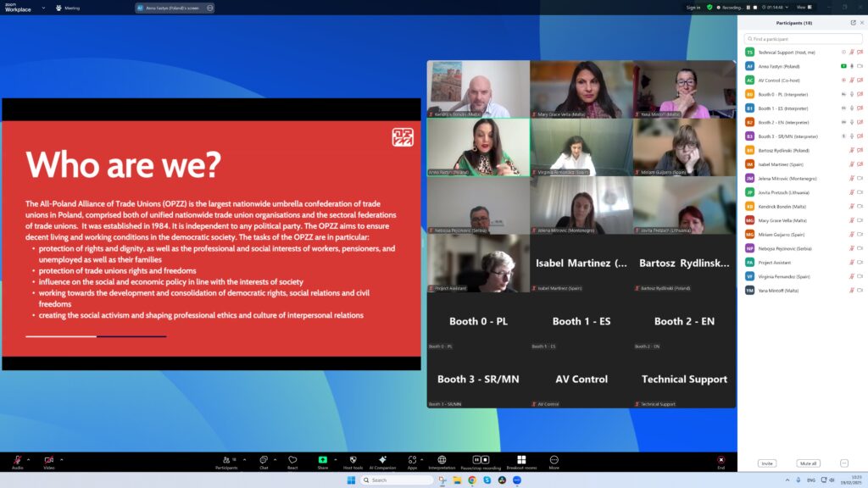
Task: Open Breakout rooms
Action: [x=521, y=460]
